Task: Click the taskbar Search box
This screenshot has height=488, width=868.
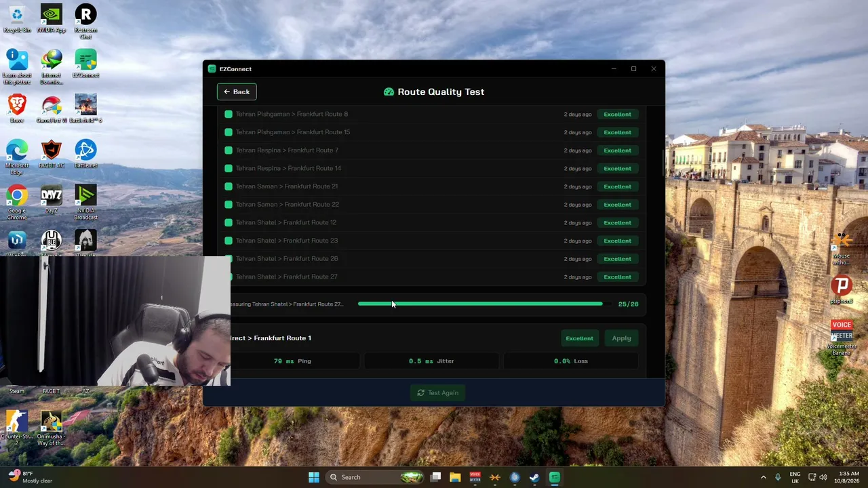Action: [374, 477]
